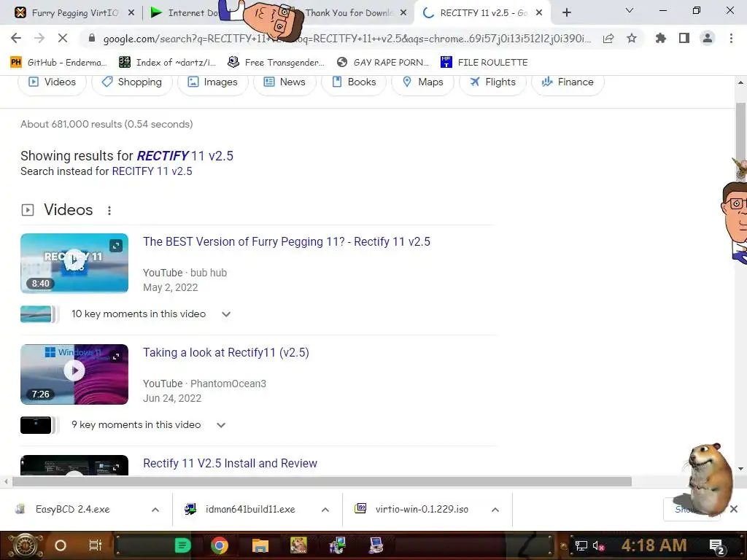Expand options for idman641build11.exe download

pyautogui.click(x=325, y=510)
